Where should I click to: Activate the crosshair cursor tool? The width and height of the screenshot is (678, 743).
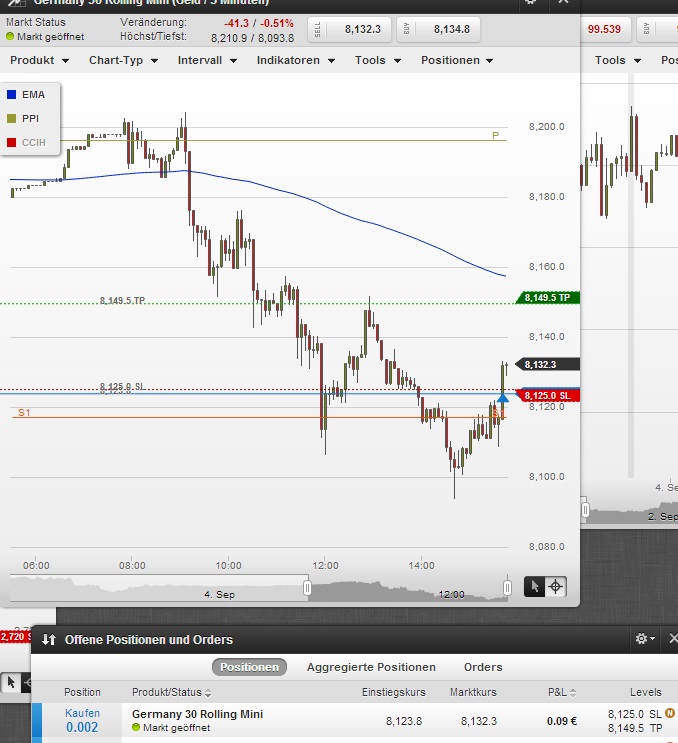point(556,587)
